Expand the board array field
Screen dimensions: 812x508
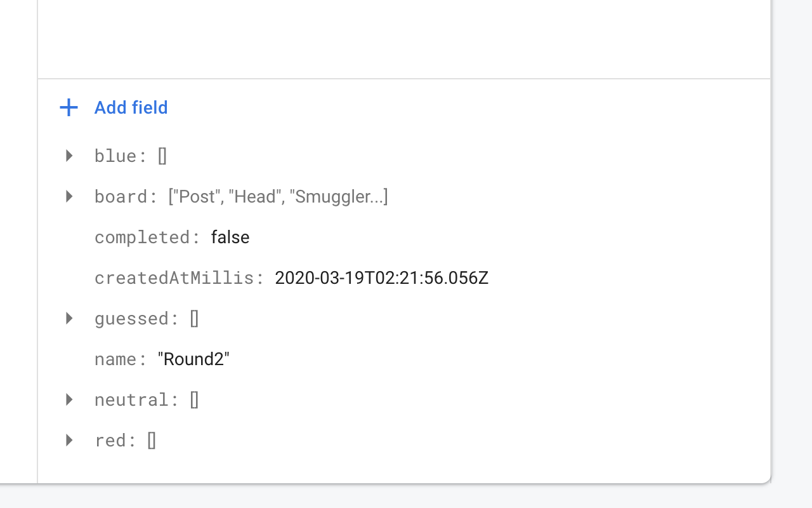pyautogui.click(x=69, y=196)
